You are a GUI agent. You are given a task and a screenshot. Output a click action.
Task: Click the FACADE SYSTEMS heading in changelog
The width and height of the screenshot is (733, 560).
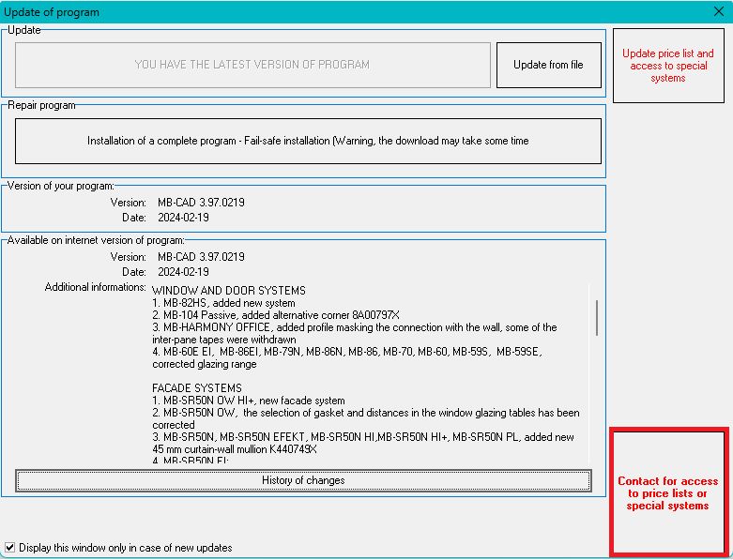[197, 388]
